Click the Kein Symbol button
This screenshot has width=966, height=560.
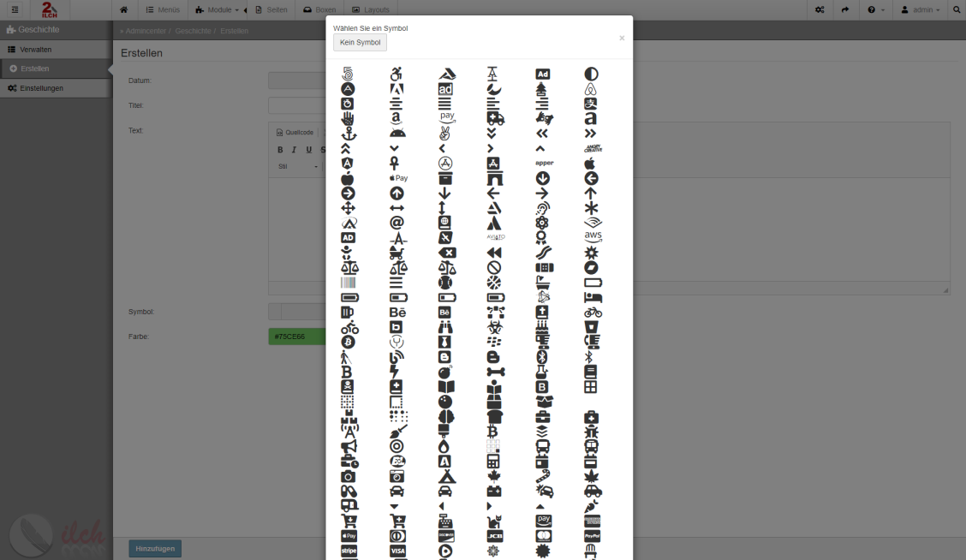click(x=360, y=43)
